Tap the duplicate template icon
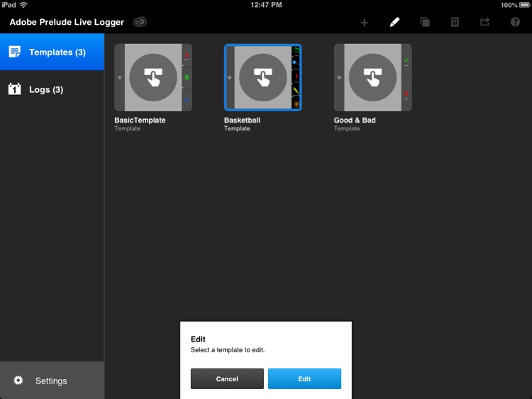532x399 pixels. point(424,23)
